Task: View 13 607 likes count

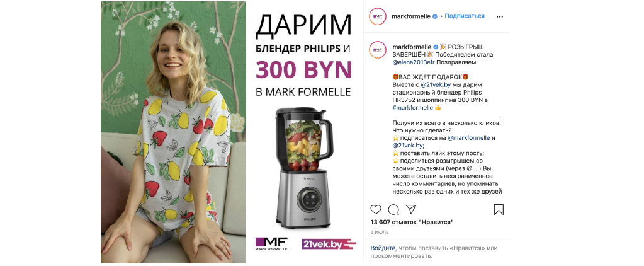Action: (412, 222)
